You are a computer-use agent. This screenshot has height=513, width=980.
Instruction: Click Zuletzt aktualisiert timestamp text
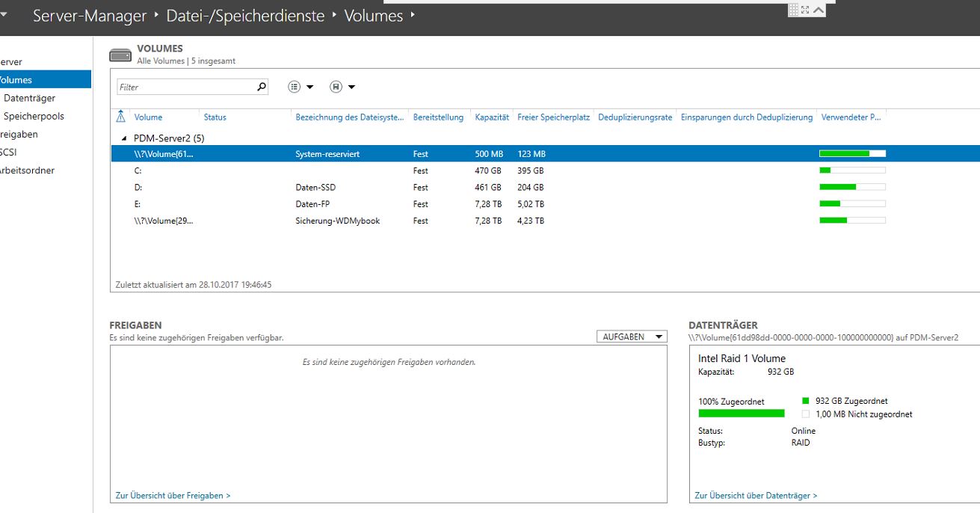[x=194, y=285]
